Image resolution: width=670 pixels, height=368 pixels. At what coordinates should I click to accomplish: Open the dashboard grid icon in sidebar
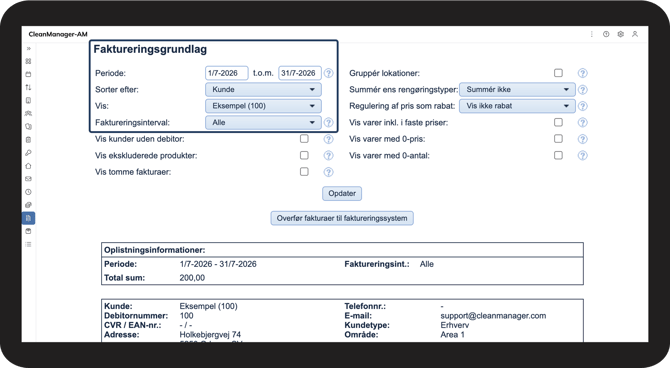[29, 61]
